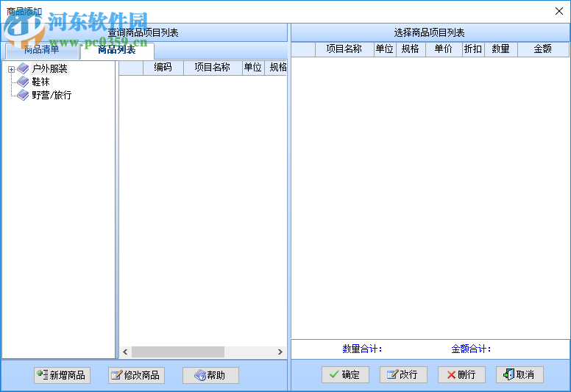Expand the 户外服装 tree node
The height and width of the screenshot is (392, 571).
tap(11, 69)
